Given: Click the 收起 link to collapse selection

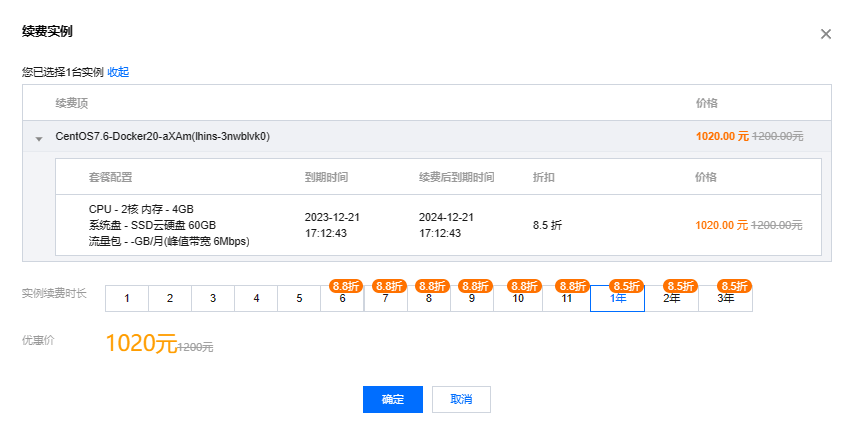Looking at the screenshot, I should (118, 72).
